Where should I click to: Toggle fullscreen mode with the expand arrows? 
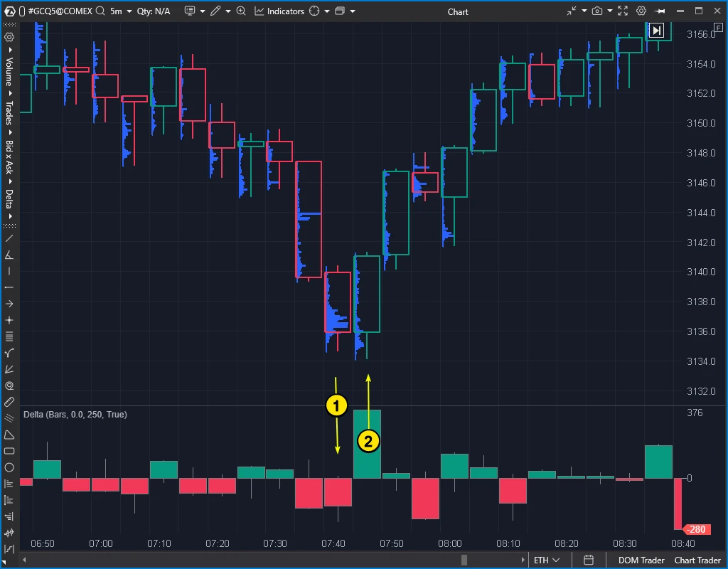621,11
